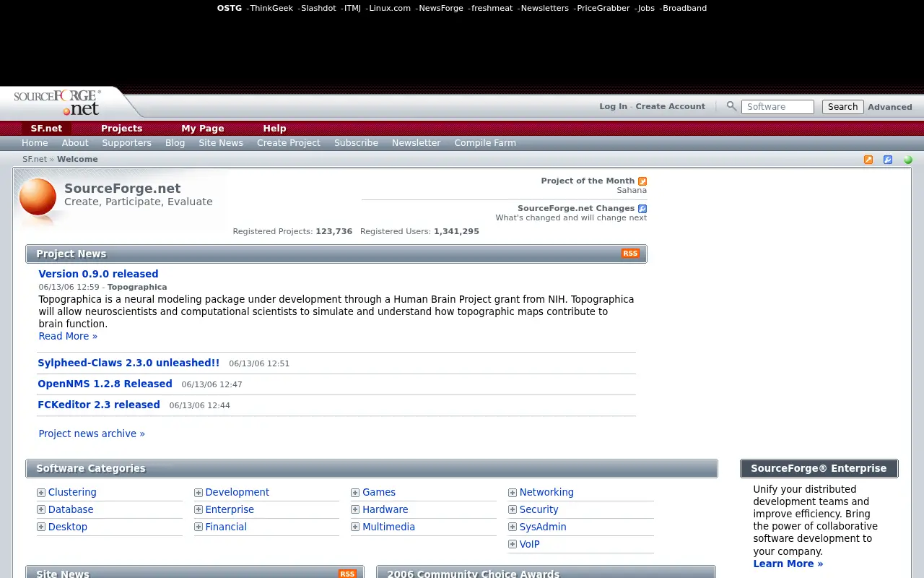Screen dimensions: 924x578
Task: Select Compile Farm in the submenu
Action: pyautogui.click(x=485, y=143)
